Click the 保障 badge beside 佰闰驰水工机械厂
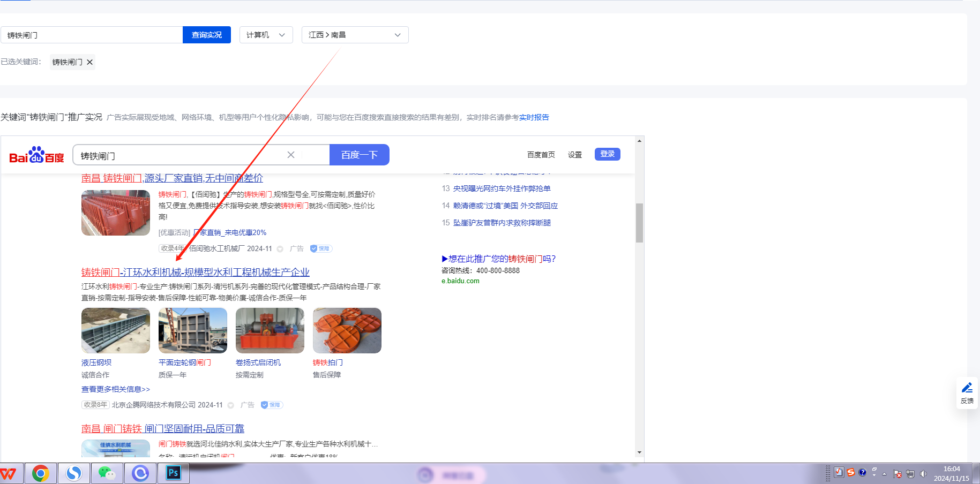 pos(321,248)
